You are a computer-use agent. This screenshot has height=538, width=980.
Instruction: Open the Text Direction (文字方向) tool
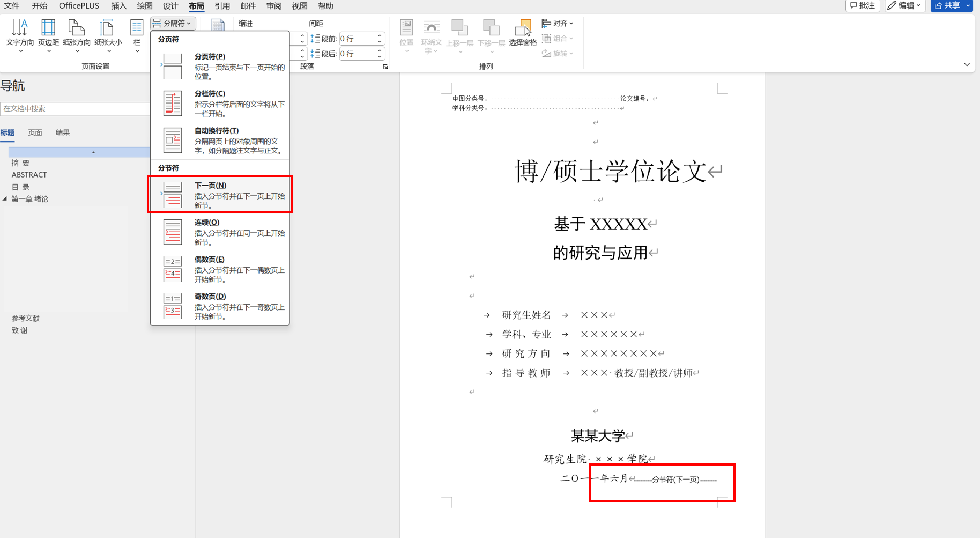point(20,36)
